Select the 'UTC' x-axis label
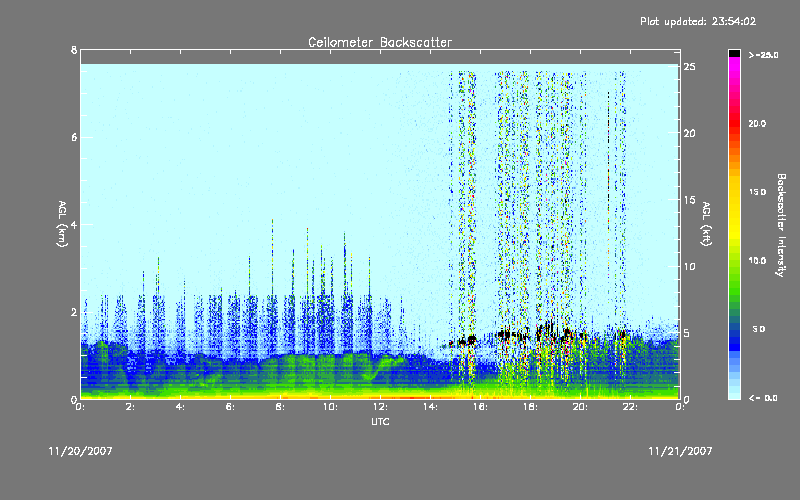 click(x=380, y=421)
